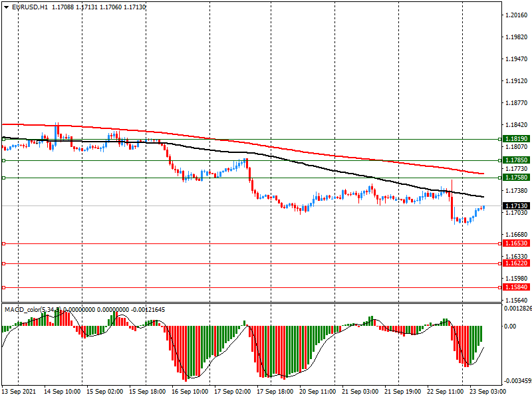
Task: Click the 16 Sep 10:00 time label
Action: [x=190, y=392]
